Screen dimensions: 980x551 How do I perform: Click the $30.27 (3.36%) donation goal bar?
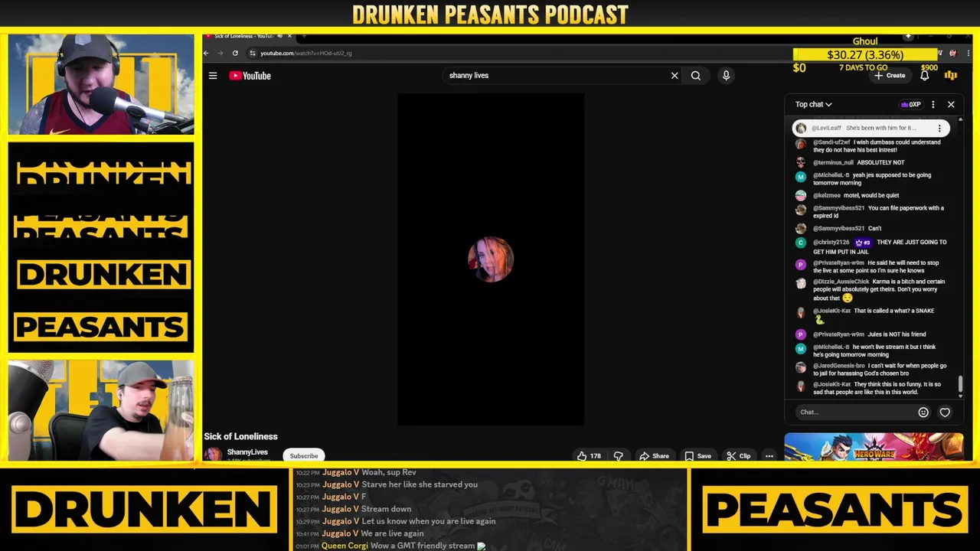click(x=865, y=54)
